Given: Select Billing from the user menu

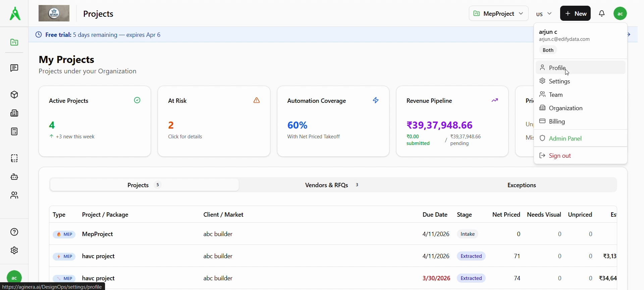Looking at the screenshot, I should pos(557,122).
